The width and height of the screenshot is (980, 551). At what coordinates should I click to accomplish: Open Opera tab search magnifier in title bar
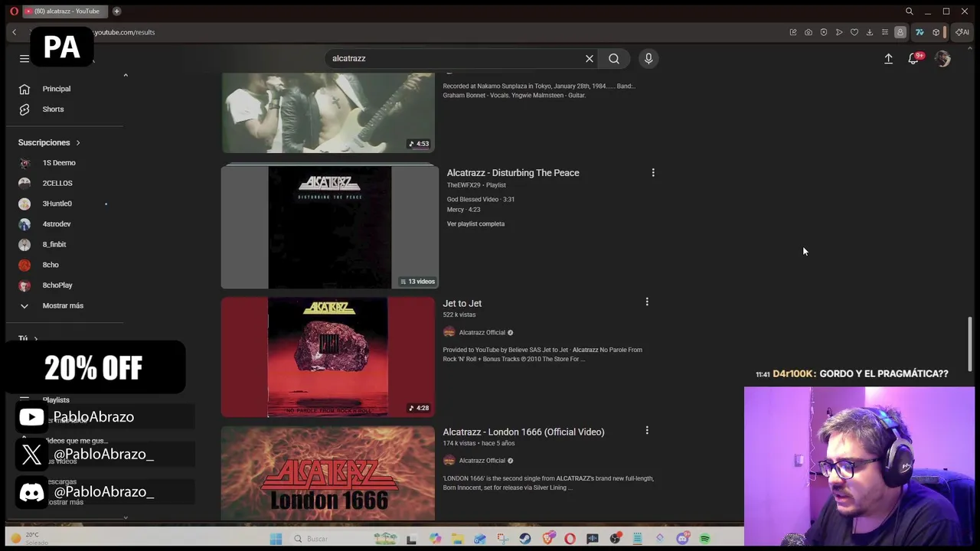coord(910,11)
